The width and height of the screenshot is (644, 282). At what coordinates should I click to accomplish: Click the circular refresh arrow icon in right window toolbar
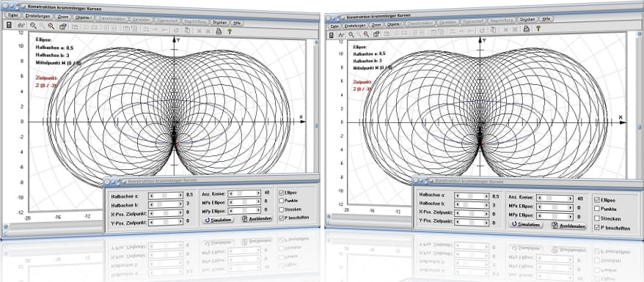481,30
